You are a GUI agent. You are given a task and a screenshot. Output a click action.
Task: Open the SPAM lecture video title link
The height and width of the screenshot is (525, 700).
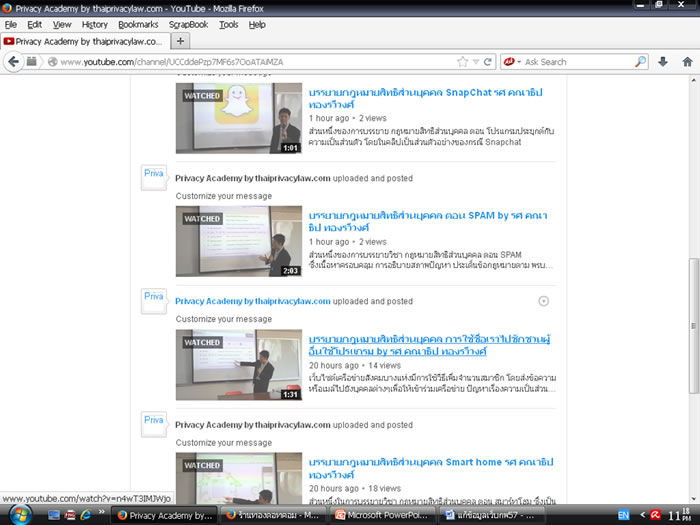[428, 221]
